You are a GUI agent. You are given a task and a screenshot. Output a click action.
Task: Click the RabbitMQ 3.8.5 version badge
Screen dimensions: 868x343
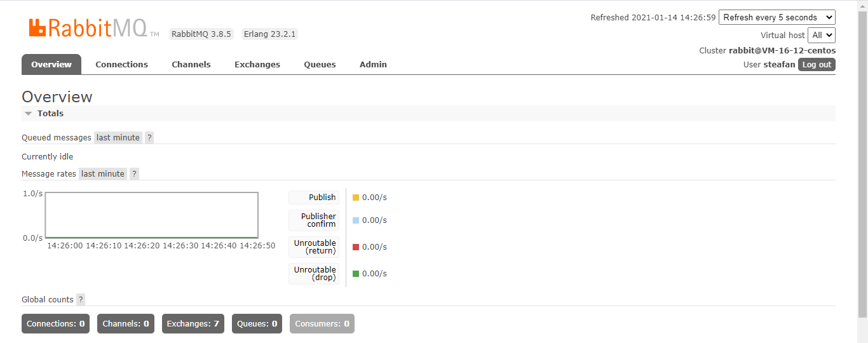tap(201, 34)
